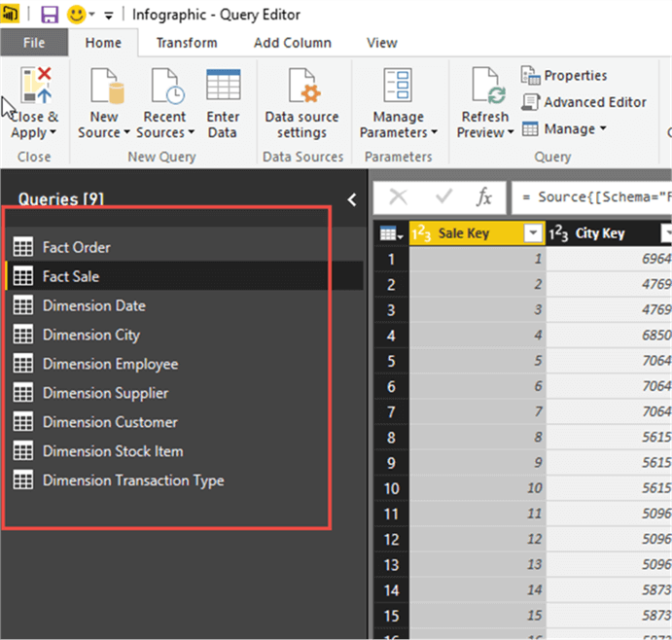672x640 pixels.
Task: Click the Dimension Customer table icon
Action: (22, 422)
